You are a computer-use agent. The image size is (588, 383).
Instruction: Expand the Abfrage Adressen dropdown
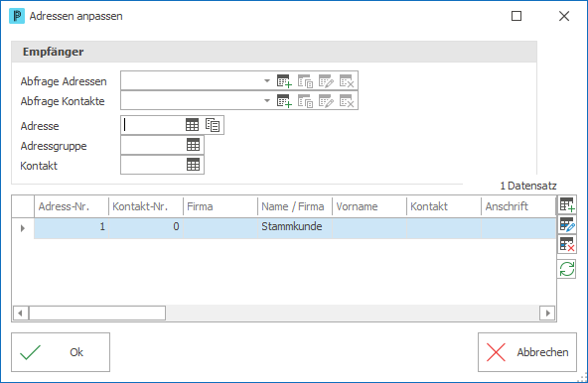click(267, 80)
